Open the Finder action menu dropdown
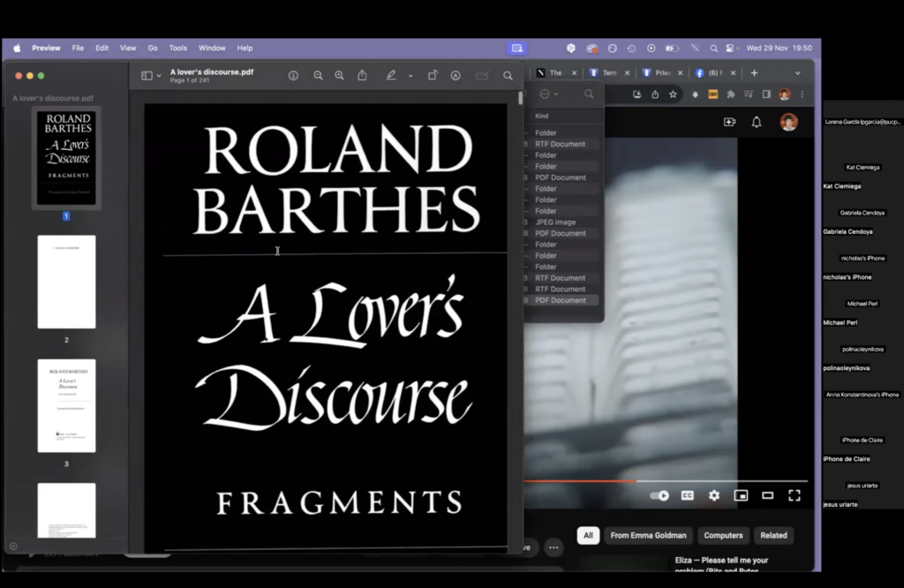Image resolution: width=904 pixels, height=588 pixels. tap(549, 94)
